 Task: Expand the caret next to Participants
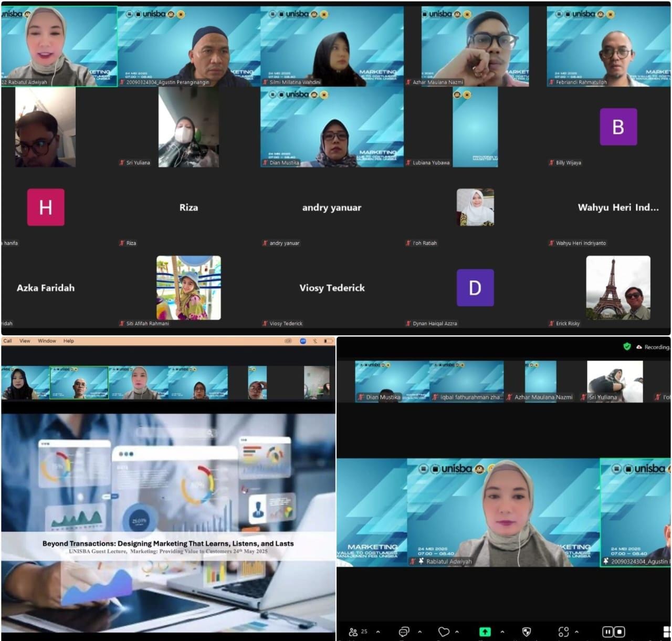tap(378, 632)
